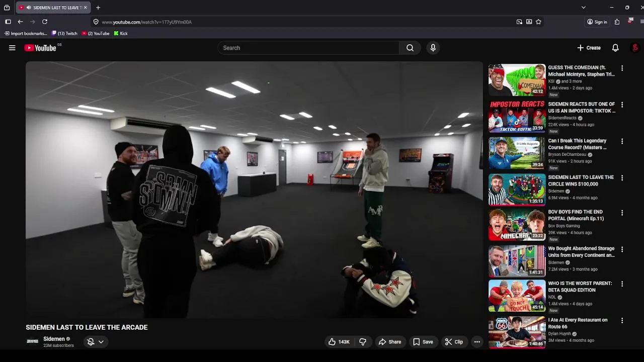Share the video
Viewport: 644px width, 362px height.
[390, 342]
